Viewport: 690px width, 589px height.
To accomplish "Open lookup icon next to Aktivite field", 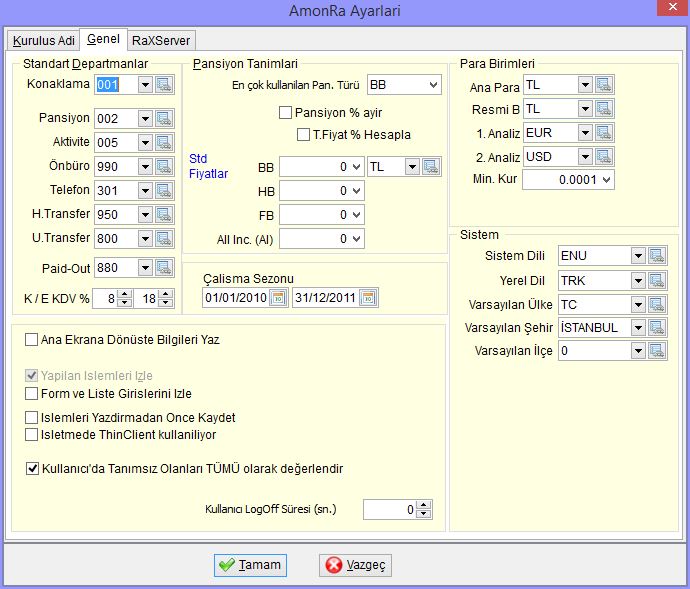I will 164,143.
